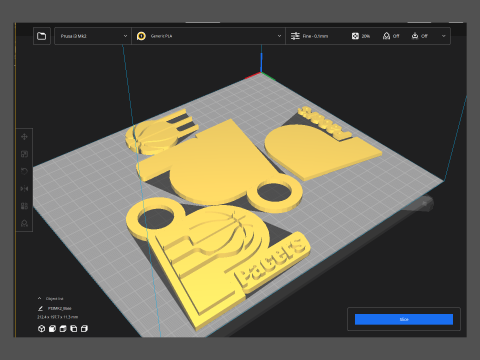The image size is (480, 360).
Task: Select the Support Blocker tool
Action: click(24, 223)
